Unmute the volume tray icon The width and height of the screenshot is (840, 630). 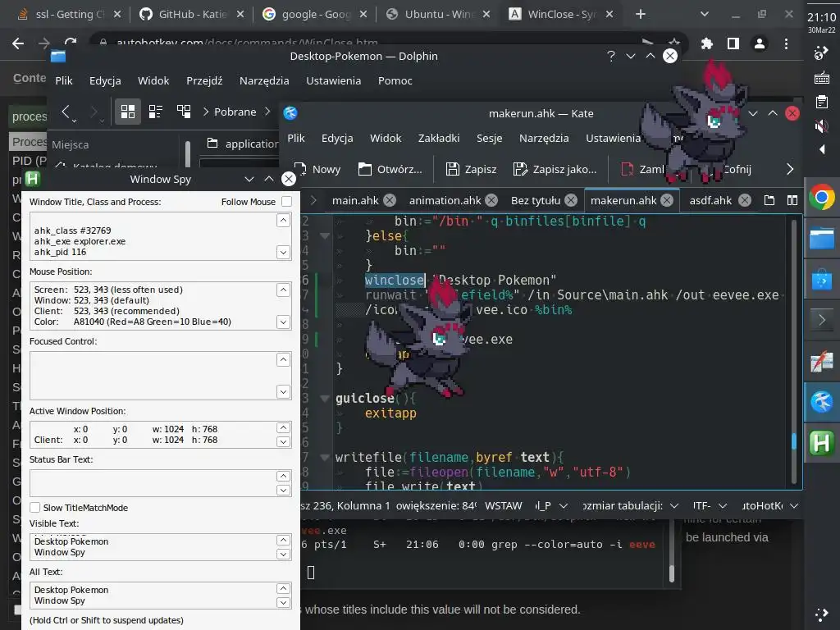point(822,126)
